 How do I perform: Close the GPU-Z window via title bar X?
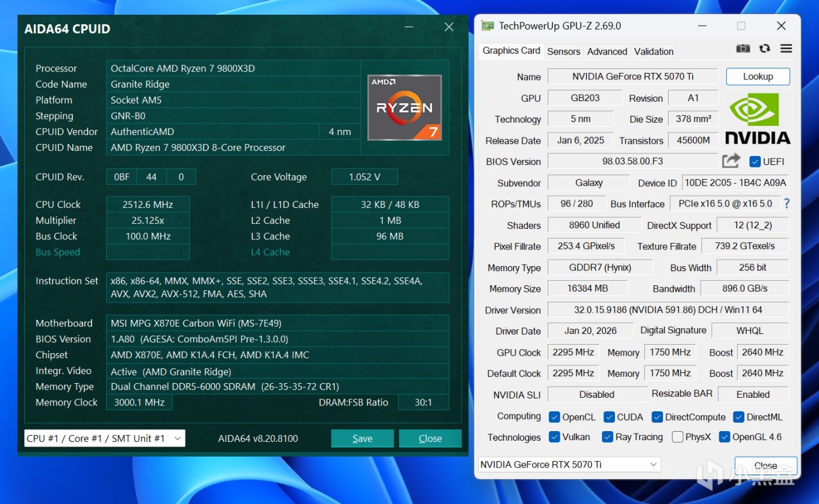(781, 26)
